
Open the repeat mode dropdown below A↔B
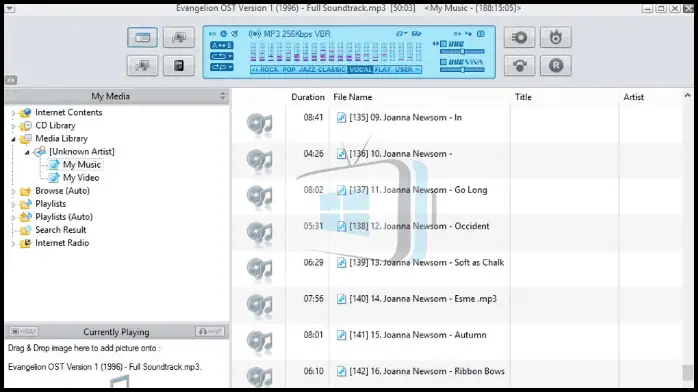click(221, 56)
